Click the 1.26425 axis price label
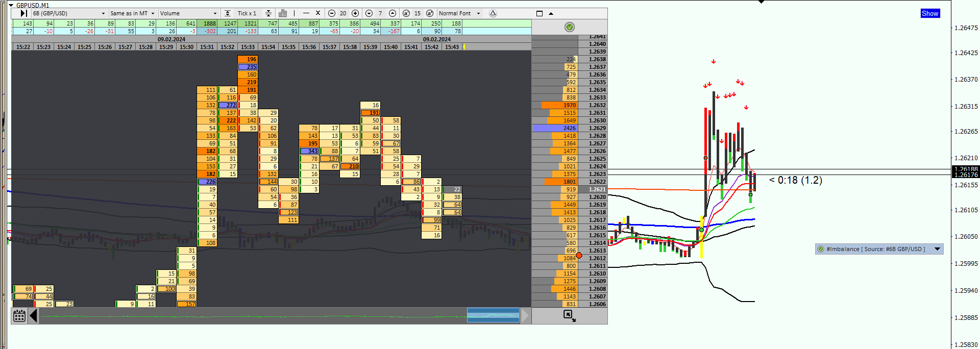Screen dimensions: 980x349 coord(966,53)
